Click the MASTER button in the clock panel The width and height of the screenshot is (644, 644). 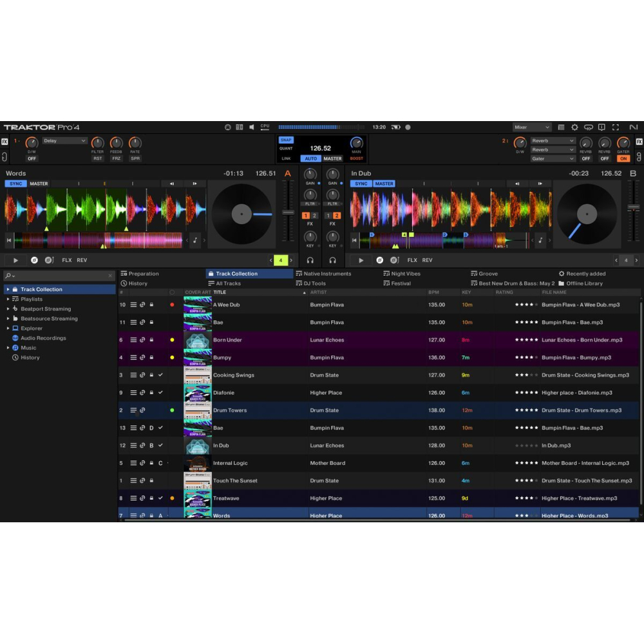332,158
